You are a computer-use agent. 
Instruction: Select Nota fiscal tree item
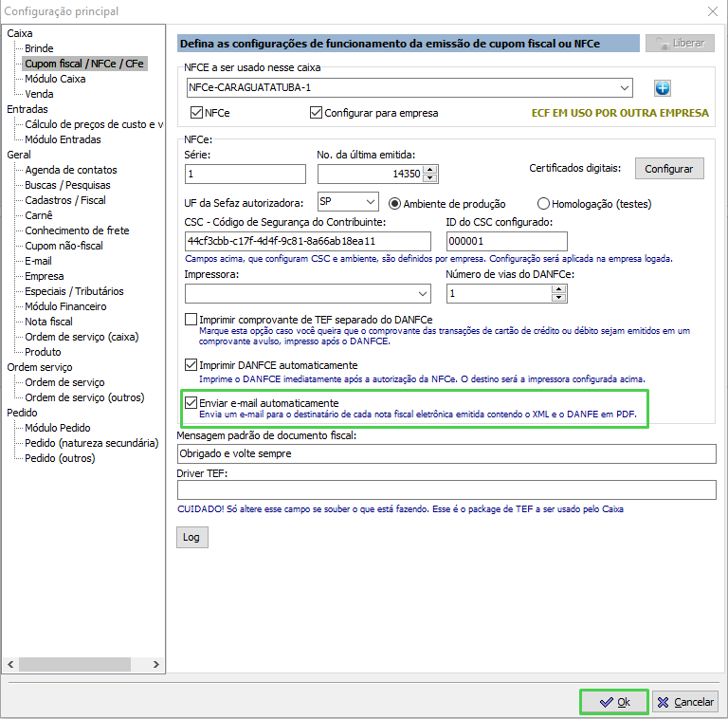click(48, 322)
